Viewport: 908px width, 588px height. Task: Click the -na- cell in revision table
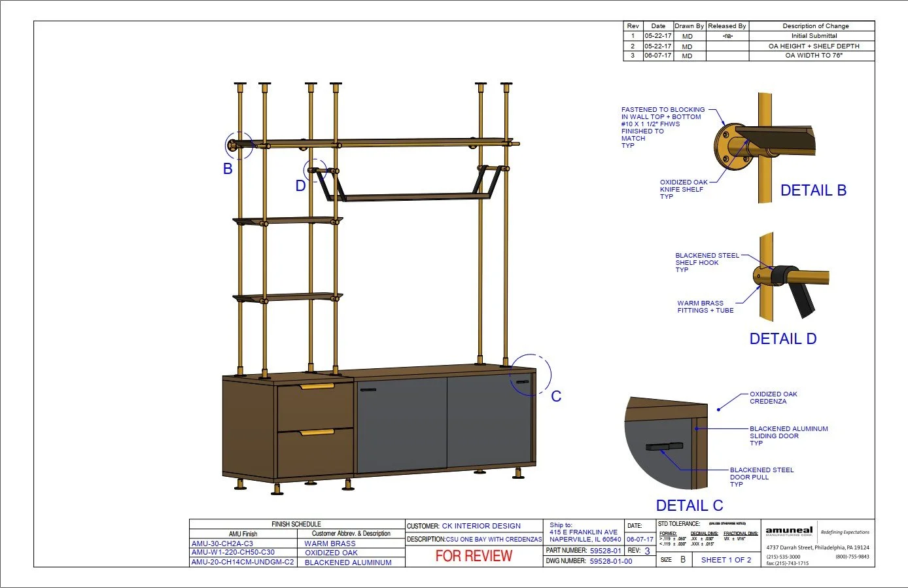point(727,36)
